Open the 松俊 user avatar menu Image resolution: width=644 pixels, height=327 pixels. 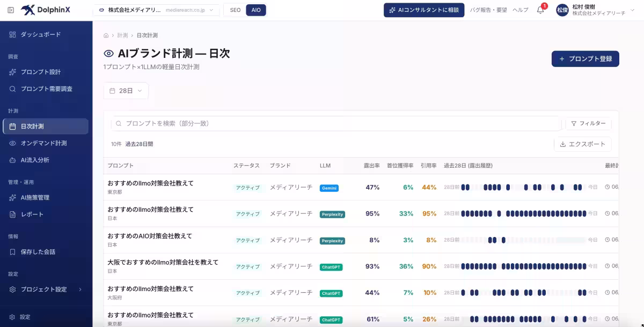coord(562,10)
